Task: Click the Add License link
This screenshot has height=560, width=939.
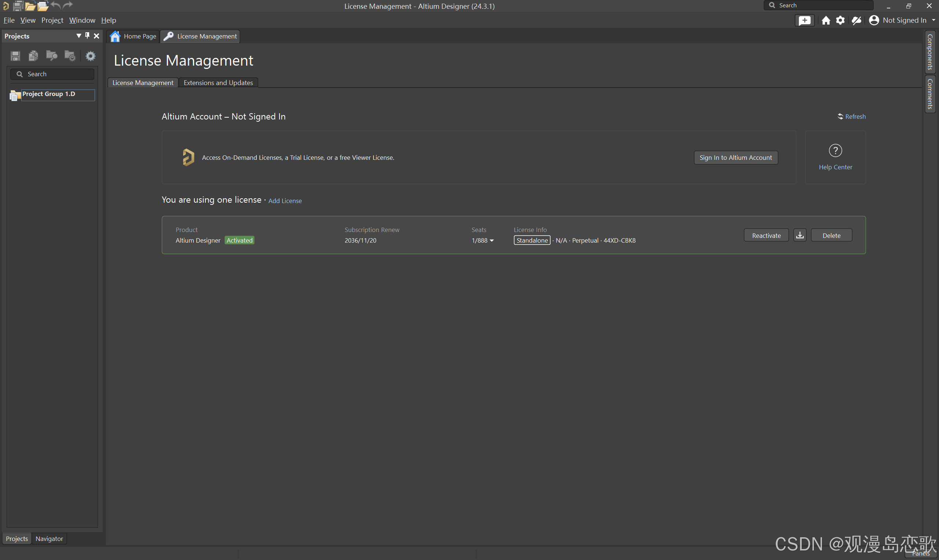Action: (285, 201)
